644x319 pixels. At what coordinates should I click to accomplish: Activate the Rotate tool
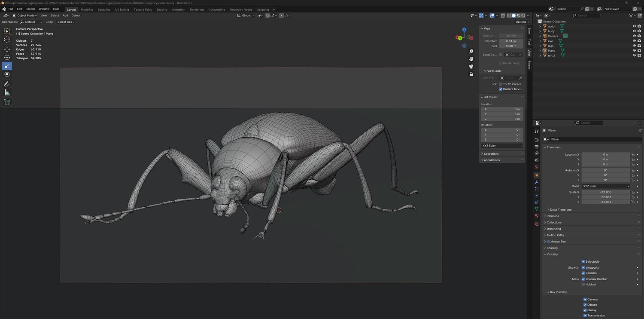(x=7, y=58)
